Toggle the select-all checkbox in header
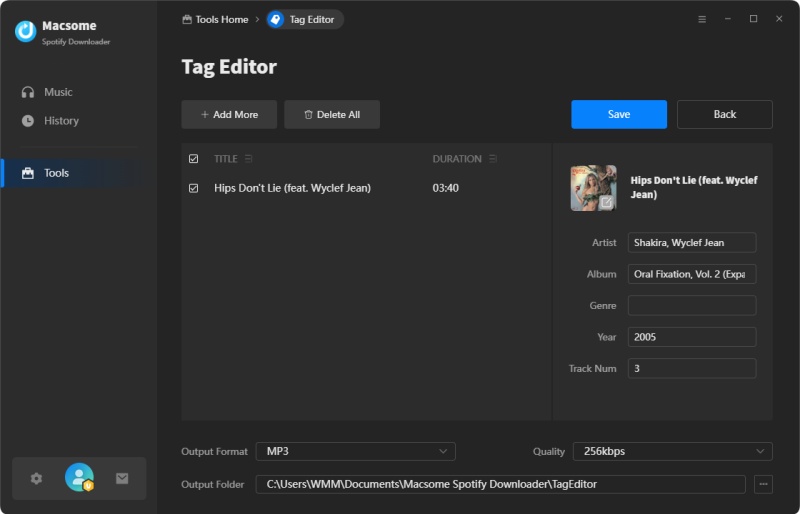 [x=193, y=159]
